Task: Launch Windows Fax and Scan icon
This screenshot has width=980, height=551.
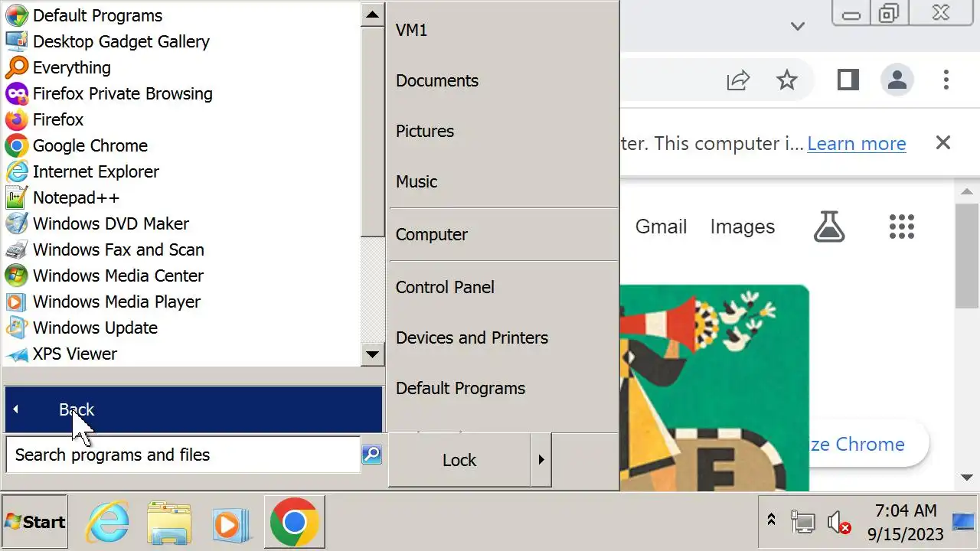Action: pyautogui.click(x=17, y=249)
